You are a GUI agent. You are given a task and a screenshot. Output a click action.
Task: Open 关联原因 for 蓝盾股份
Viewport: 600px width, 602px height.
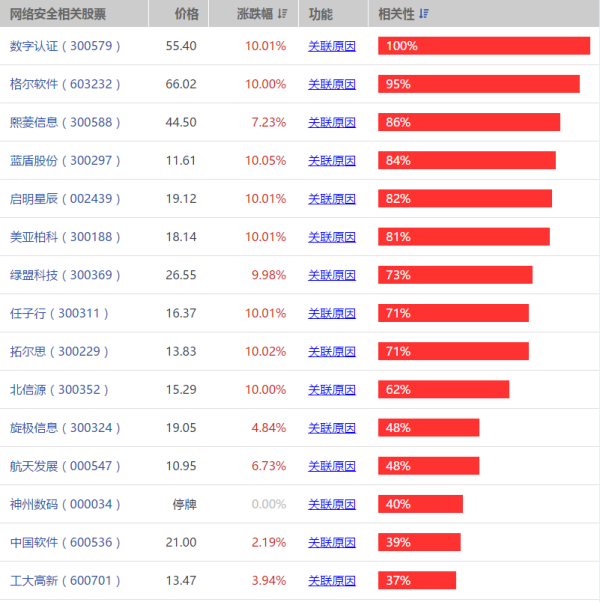[332, 160]
